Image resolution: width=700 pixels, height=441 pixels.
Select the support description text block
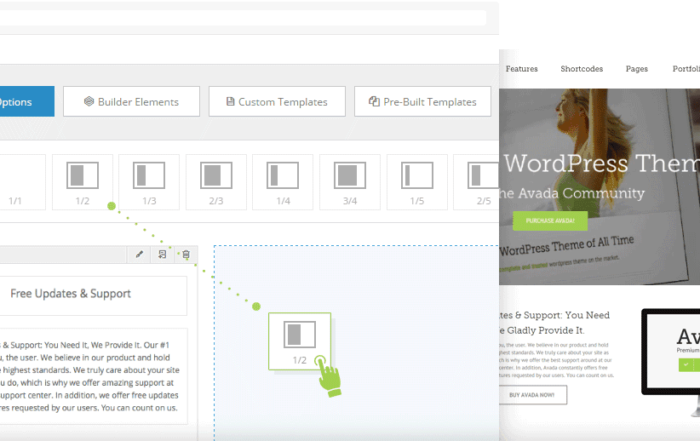93,376
